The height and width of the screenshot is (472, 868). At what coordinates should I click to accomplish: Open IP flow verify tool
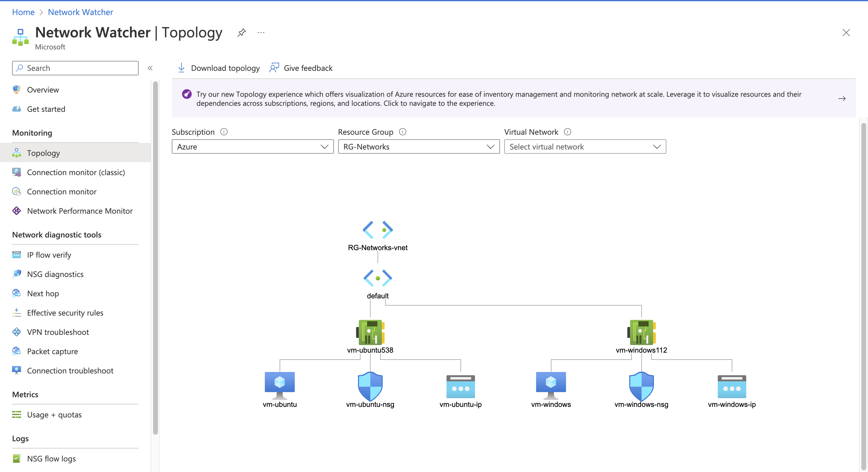click(75, 255)
